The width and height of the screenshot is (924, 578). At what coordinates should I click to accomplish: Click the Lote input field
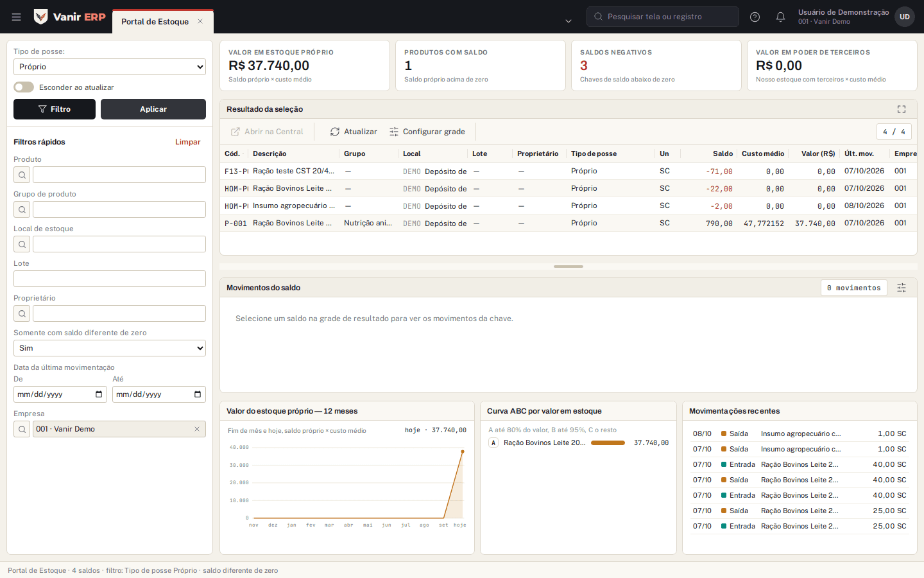(x=110, y=279)
